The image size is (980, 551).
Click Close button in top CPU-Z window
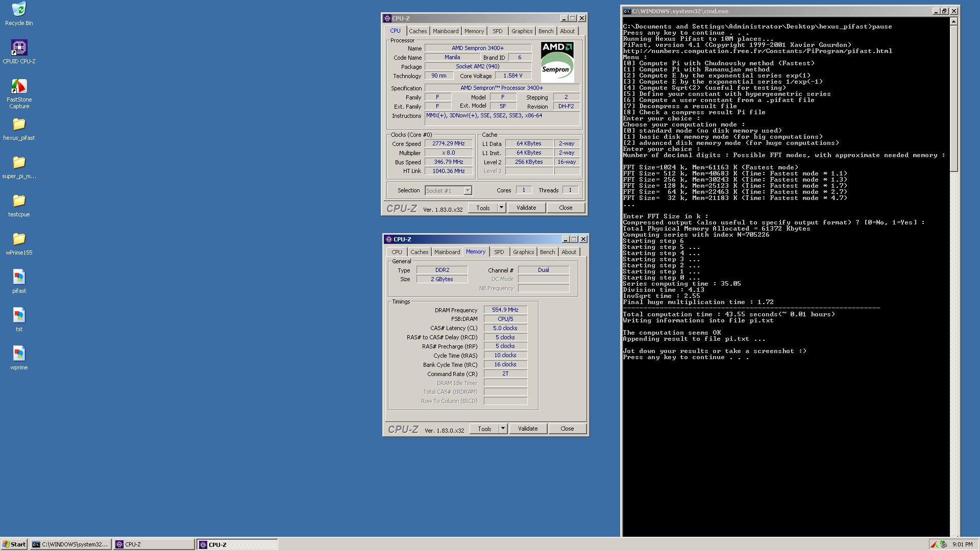(566, 208)
